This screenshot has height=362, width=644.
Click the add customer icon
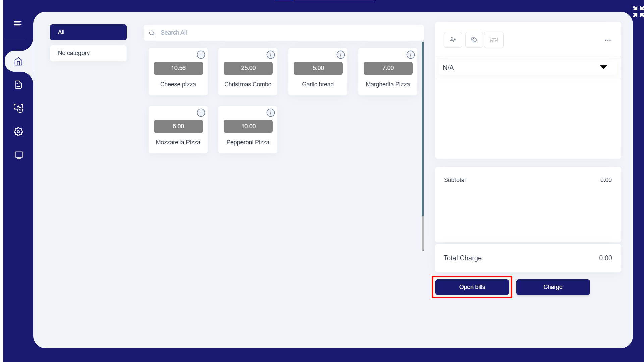tap(453, 40)
